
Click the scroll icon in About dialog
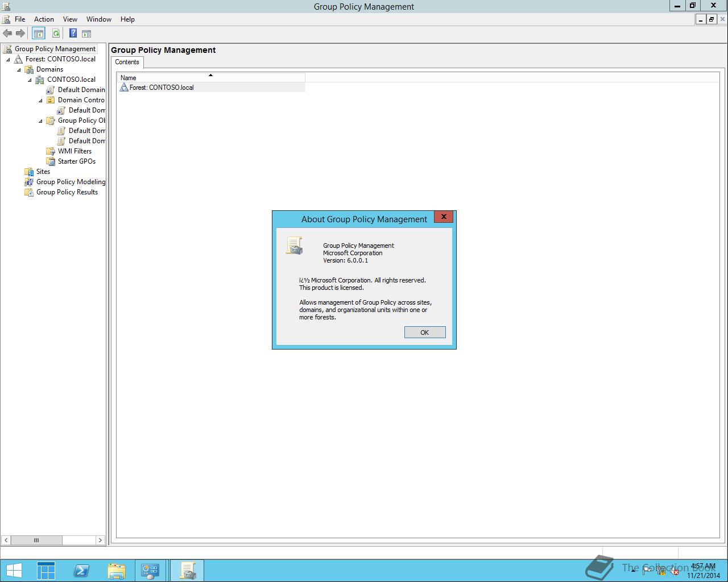(x=295, y=246)
